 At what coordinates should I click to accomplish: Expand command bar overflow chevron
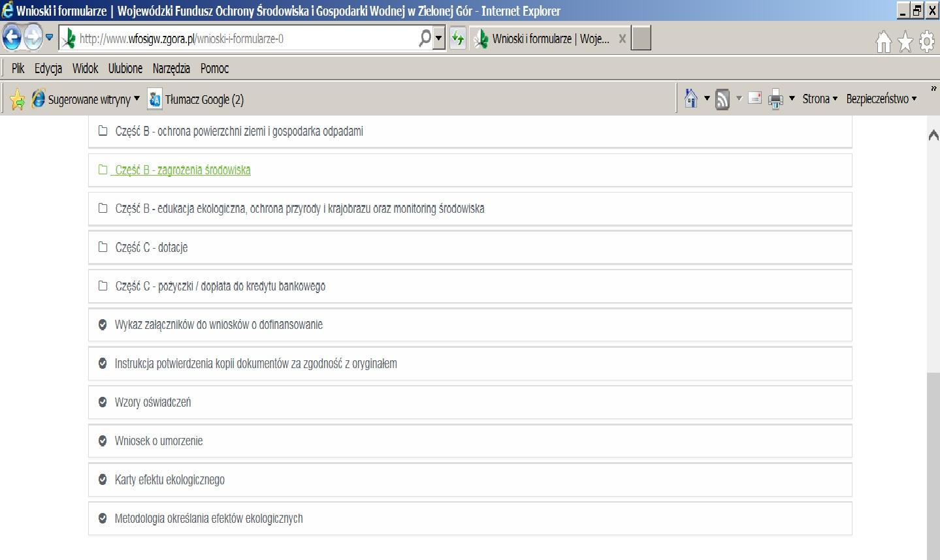933,89
